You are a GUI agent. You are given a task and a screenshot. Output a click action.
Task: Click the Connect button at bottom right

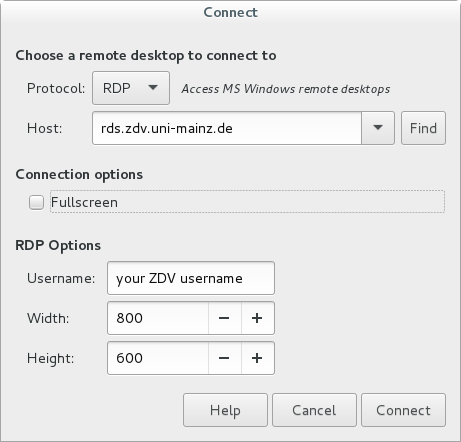403,410
